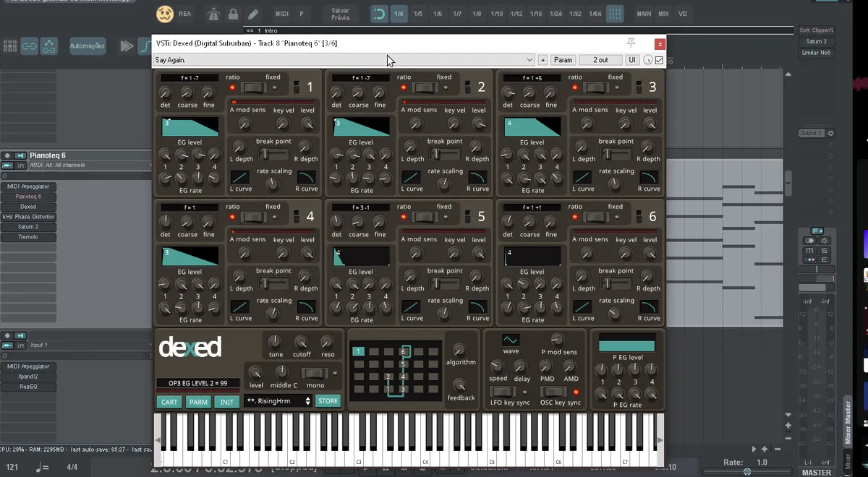Select the 1/32 grid division tab

pyautogui.click(x=574, y=14)
